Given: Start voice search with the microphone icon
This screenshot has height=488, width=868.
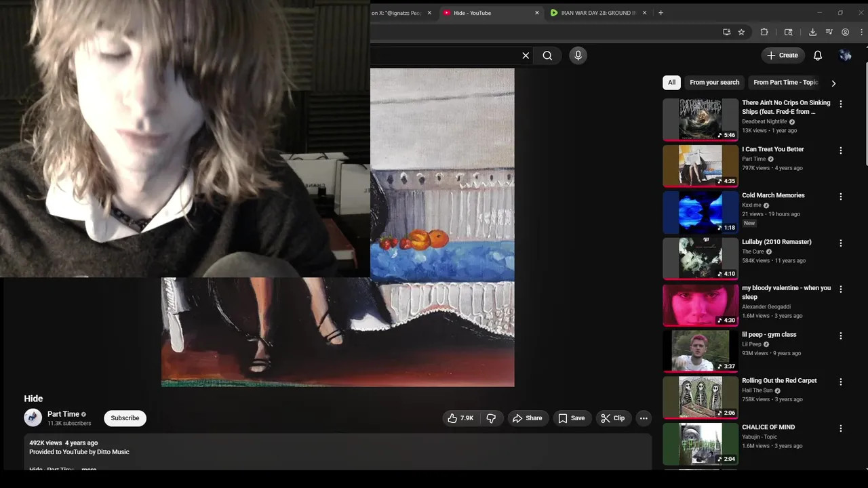Looking at the screenshot, I should tap(578, 56).
